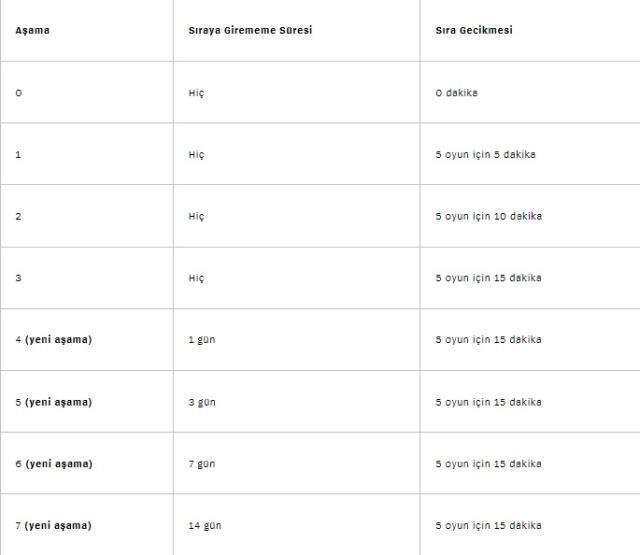
Task: Click the Aşama column header
Action: pyautogui.click(x=32, y=30)
